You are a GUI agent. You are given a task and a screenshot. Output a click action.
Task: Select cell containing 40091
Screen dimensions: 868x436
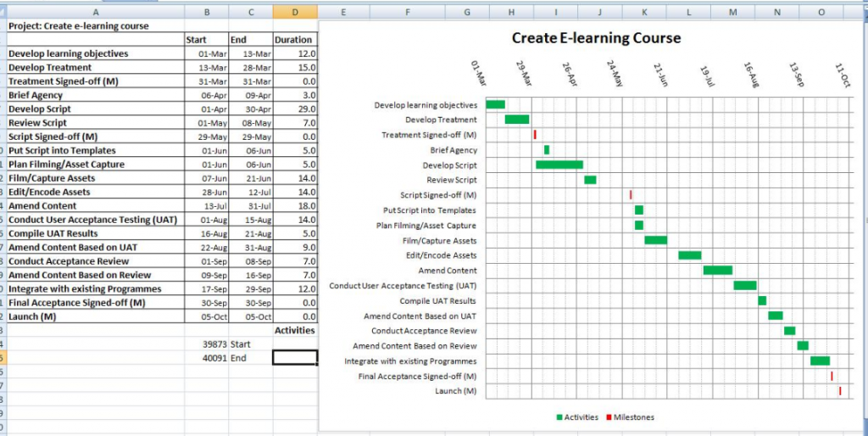pos(207,358)
